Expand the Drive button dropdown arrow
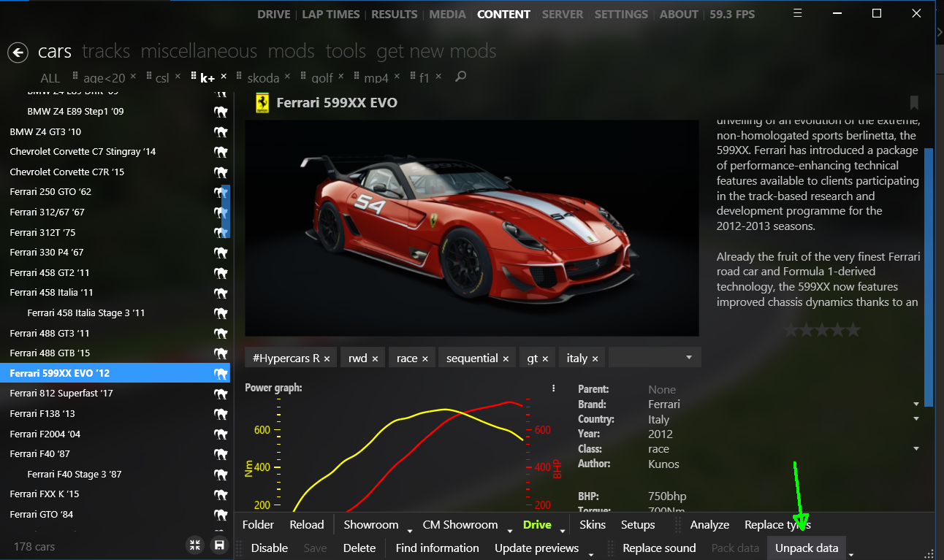The height and width of the screenshot is (560, 944). [563, 530]
